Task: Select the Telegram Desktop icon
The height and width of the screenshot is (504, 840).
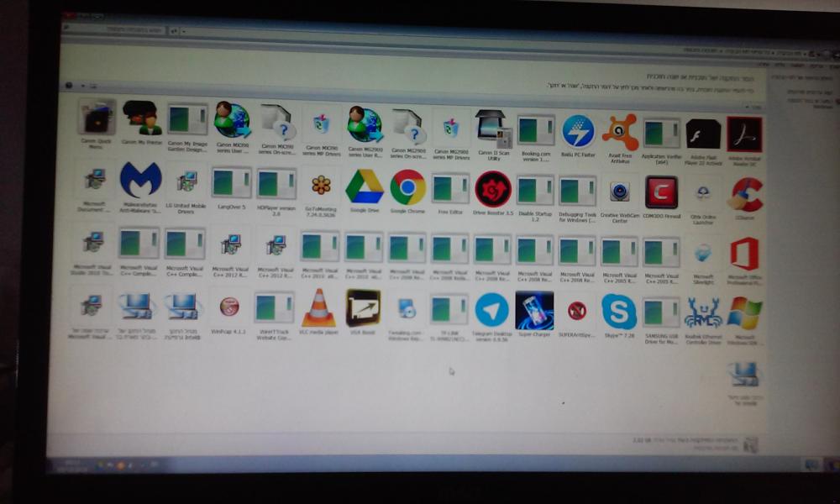Action: coord(491,310)
